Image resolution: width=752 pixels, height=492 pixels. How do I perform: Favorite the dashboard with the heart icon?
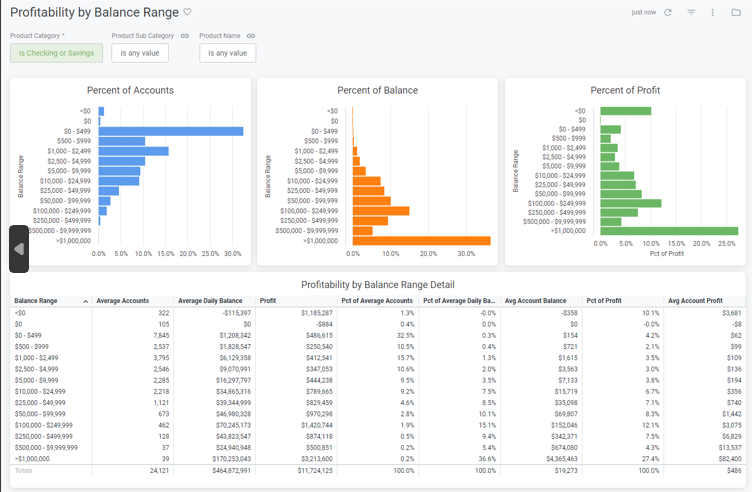[188, 12]
